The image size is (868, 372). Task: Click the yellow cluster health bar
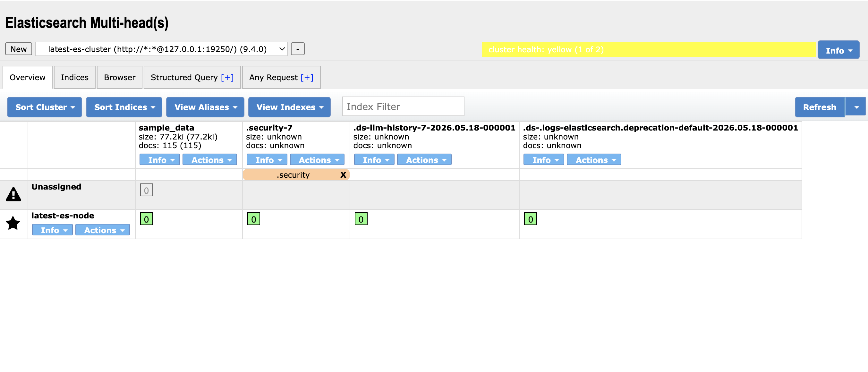[649, 49]
